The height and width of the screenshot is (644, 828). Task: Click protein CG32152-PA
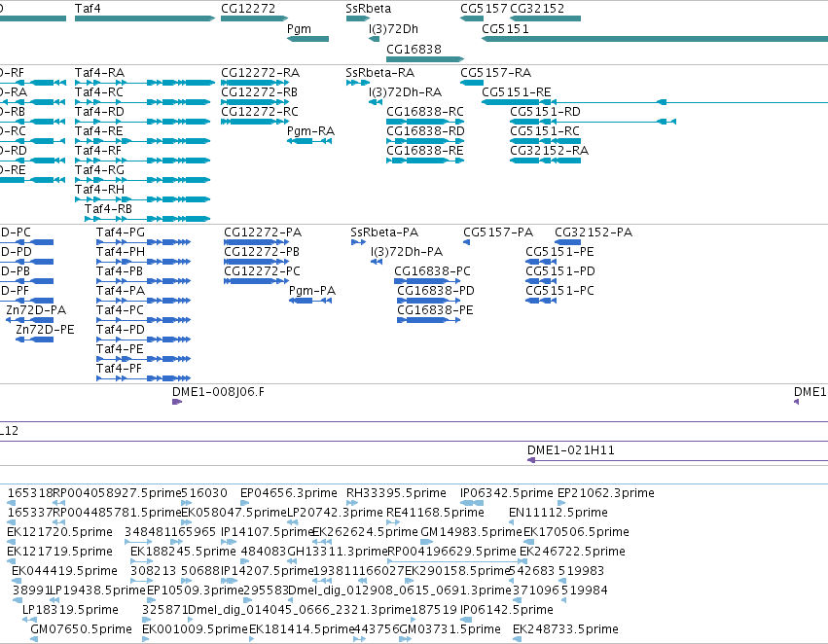(x=594, y=233)
